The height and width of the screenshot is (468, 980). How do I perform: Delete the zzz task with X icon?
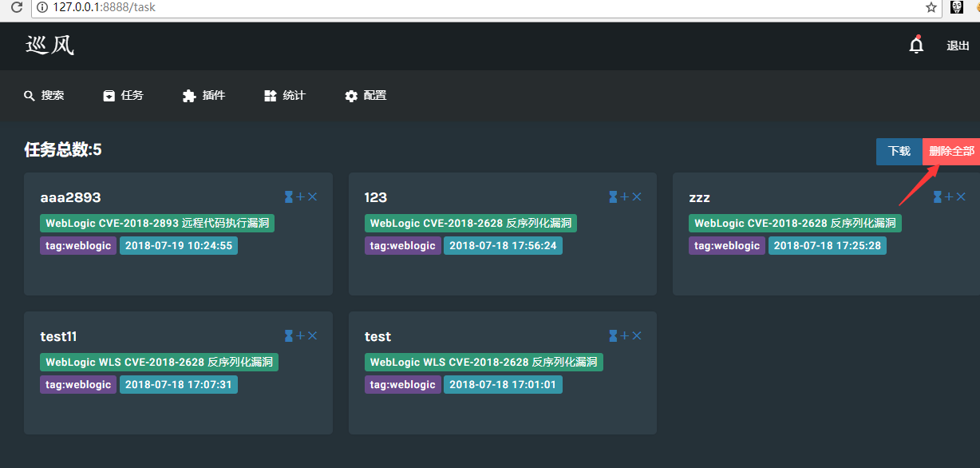tap(961, 196)
